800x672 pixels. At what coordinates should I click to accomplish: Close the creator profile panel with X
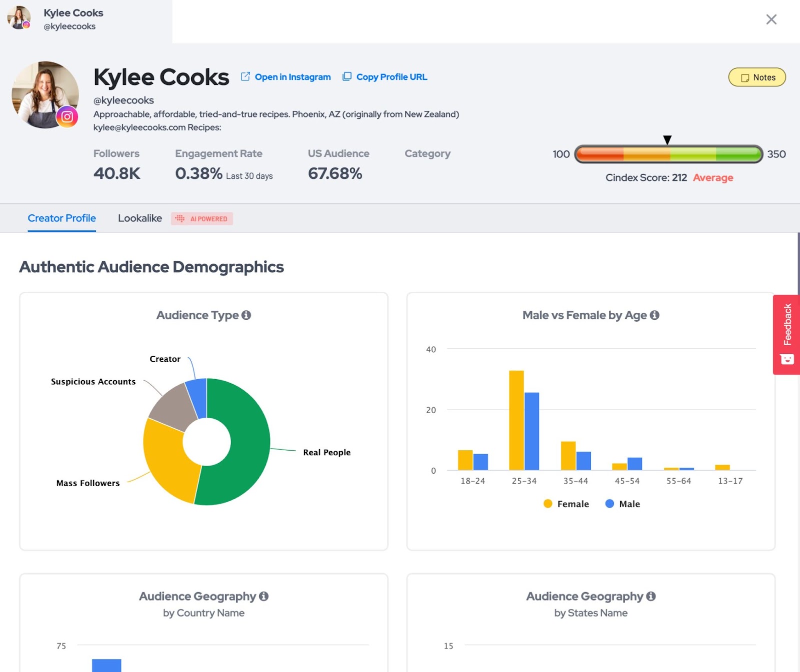click(771, 19)
